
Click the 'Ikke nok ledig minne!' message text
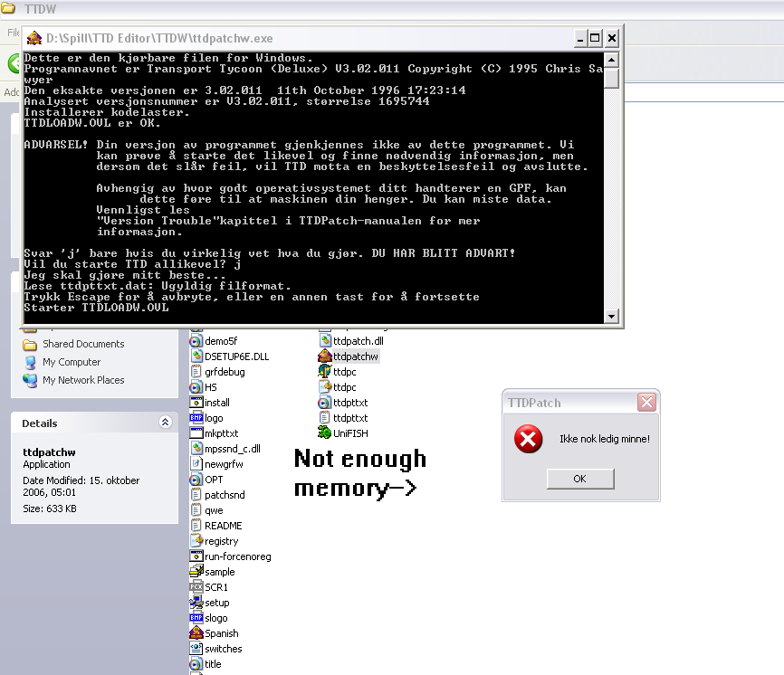pos(605,439)
